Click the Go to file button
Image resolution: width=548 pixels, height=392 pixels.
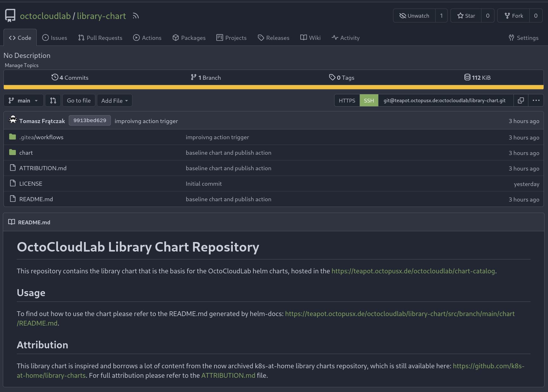click(x=79, y=100)
